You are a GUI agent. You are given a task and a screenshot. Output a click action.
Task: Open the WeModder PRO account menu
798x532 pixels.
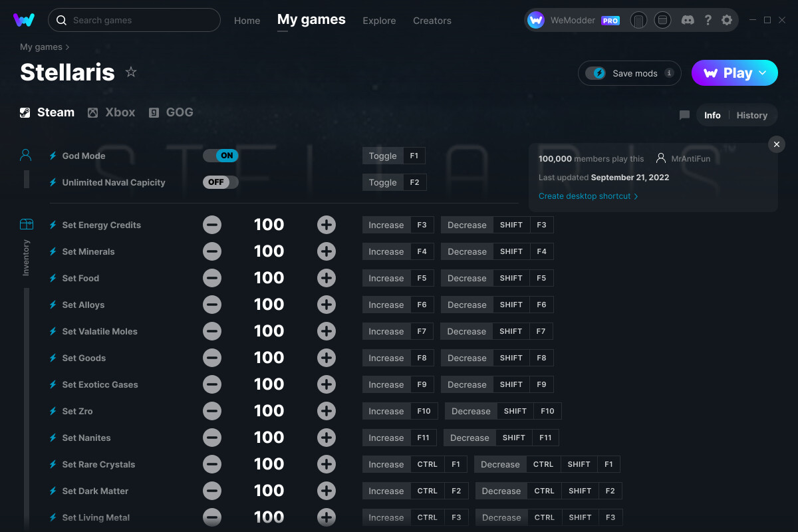(574, 20)
